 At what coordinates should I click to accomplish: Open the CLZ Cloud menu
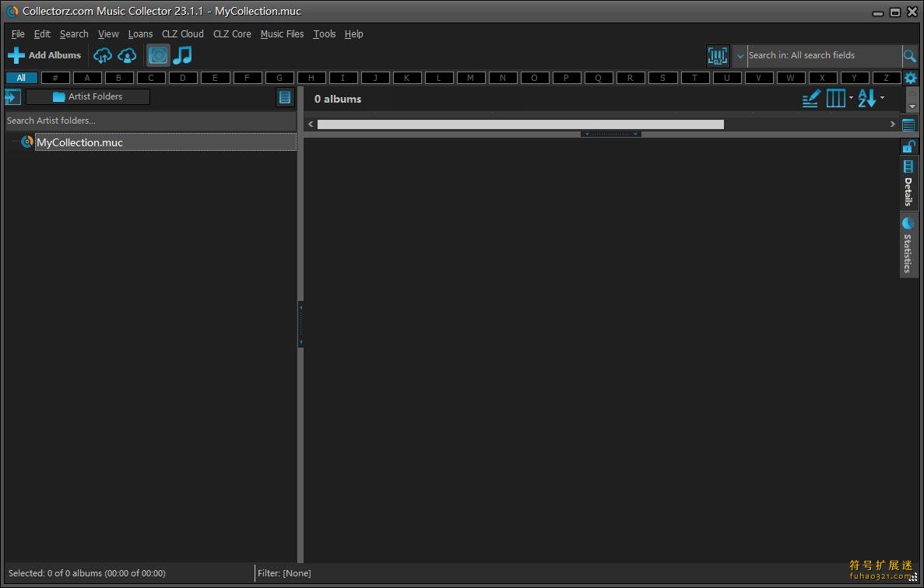(x=183, y=34)
